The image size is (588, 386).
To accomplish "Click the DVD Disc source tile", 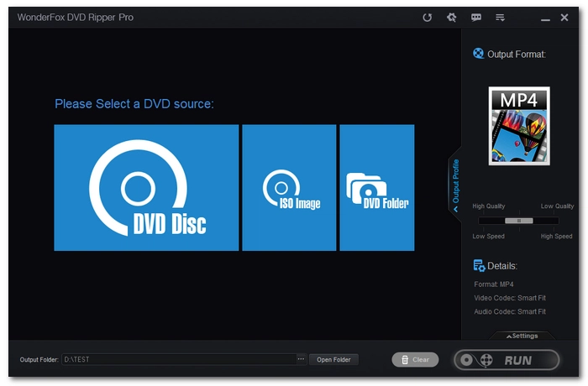I will click(146, 187).
